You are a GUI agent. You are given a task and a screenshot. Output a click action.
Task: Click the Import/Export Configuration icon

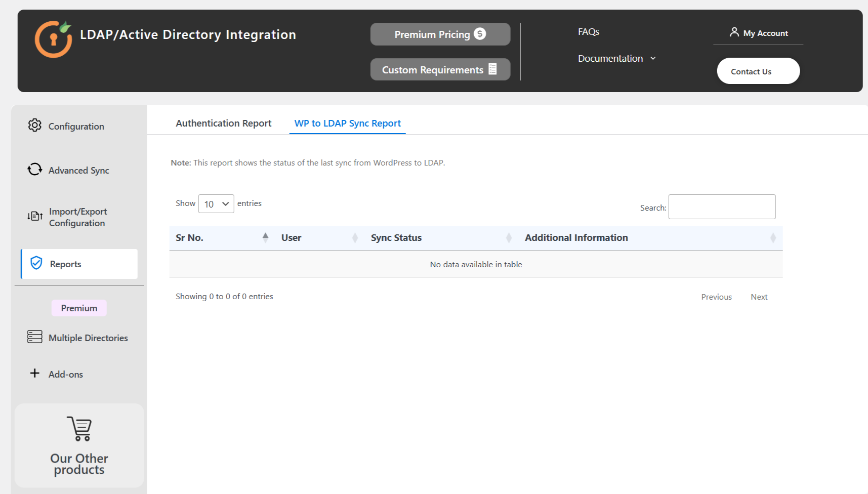tap(34, 216)
